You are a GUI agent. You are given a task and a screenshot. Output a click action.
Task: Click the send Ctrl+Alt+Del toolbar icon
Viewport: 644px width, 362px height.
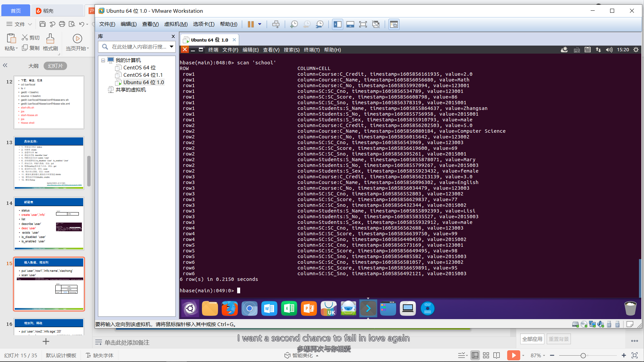pyautogui.click(x=276, y=24)
